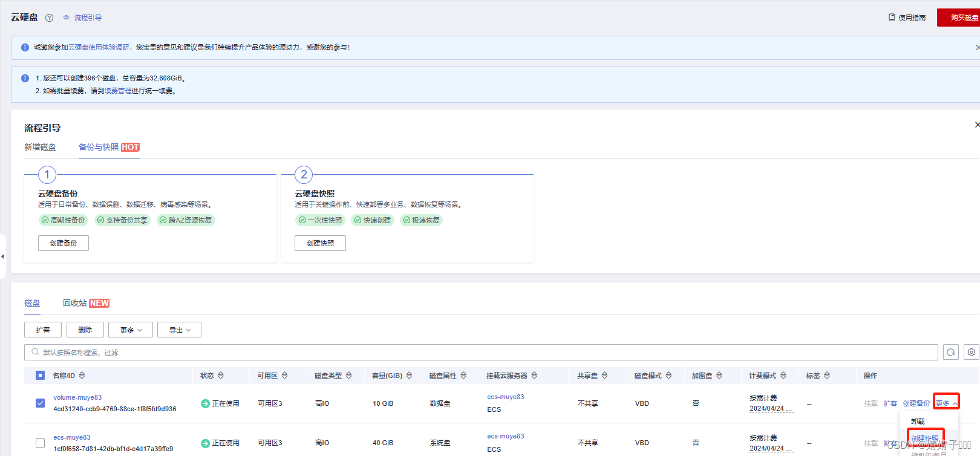Sort table by 加密盘 column
The image size is (980, 456).
pos(719,376)
